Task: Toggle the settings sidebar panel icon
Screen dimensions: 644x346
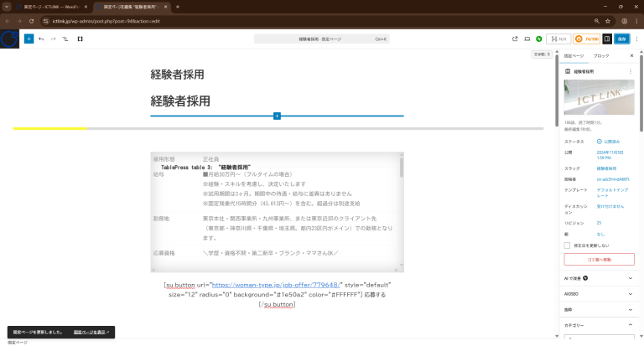Action: pyautogui.click(x=607, y=39)
